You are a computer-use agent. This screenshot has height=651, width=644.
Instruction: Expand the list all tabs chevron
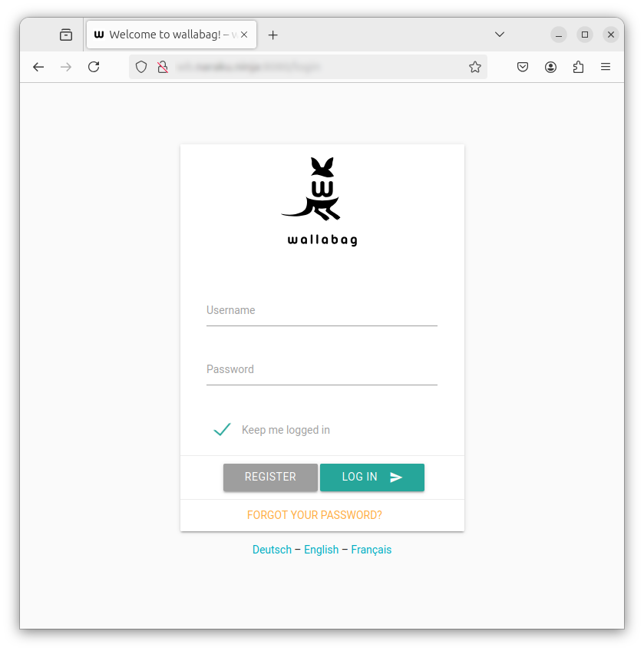(x=500, y=35)
